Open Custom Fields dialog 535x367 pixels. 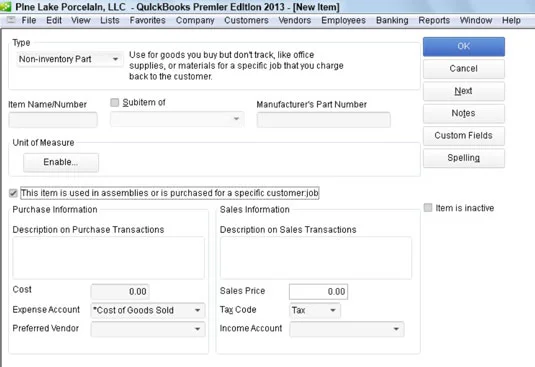tap(464, 135)
